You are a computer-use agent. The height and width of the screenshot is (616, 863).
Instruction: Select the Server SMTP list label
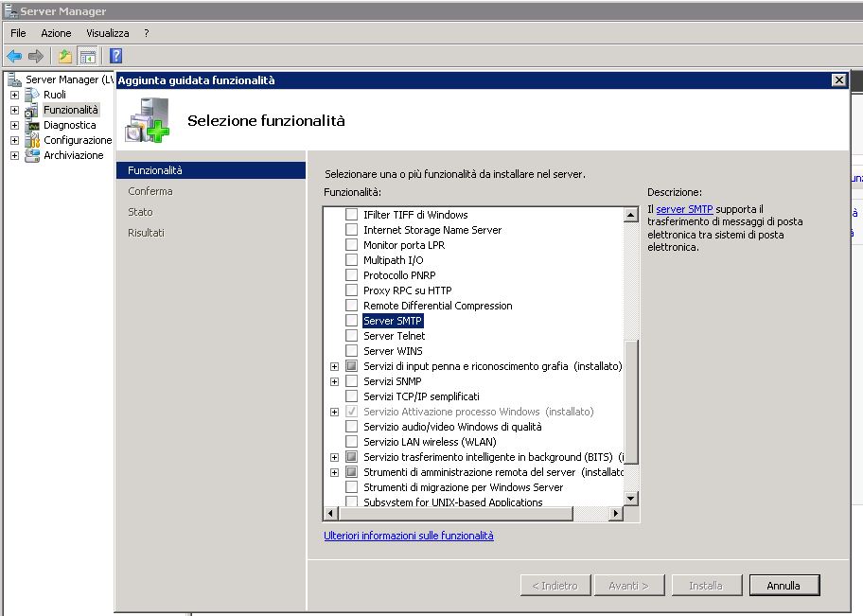pyautogui.click(x=393, y=321)
